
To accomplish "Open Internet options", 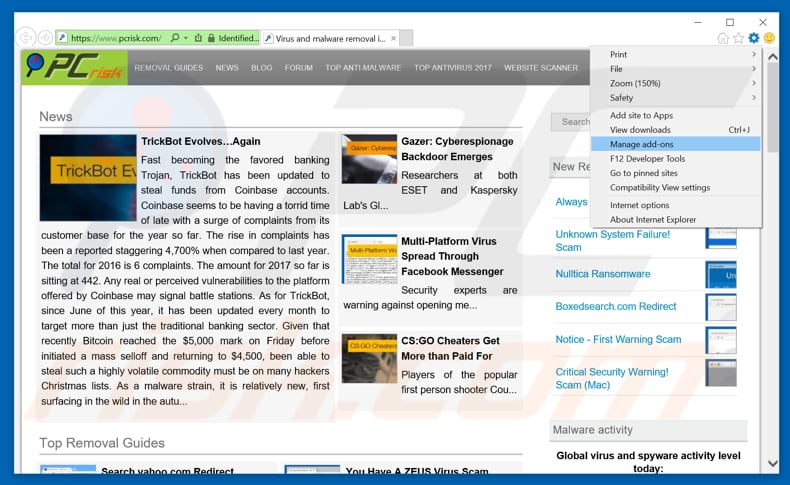I will [x=676, y=205].
